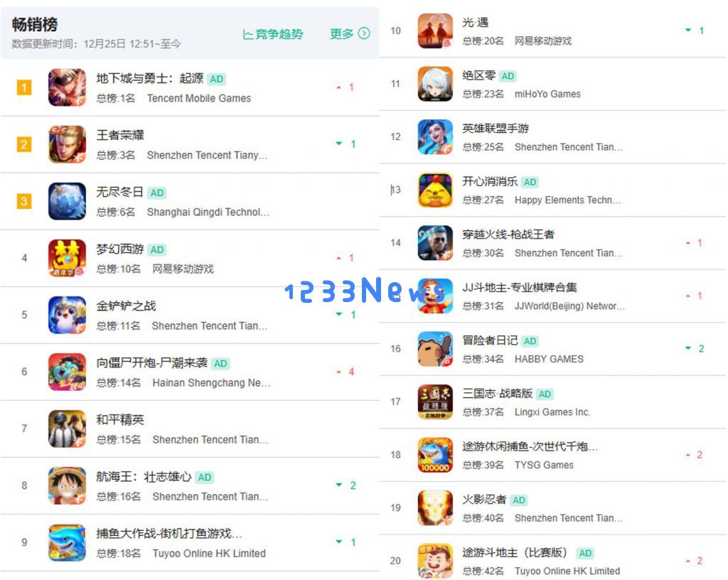Click the 途游斗地主(比赛版) title

pos(515,552)
